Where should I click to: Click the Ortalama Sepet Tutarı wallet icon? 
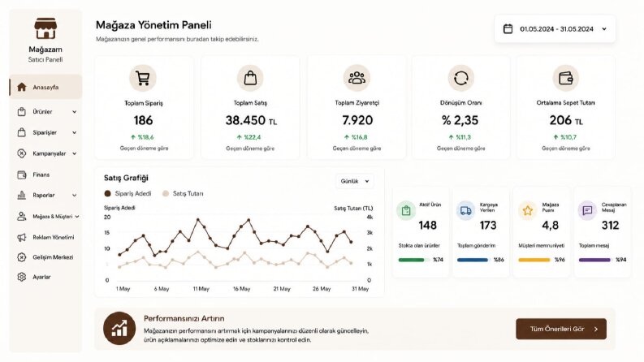(565, 78)
